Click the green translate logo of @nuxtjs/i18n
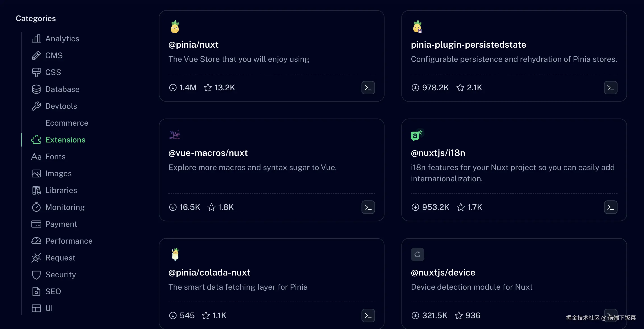Image resolution: width=644 pixels, height=329 pixels. [x=417, y=135]
